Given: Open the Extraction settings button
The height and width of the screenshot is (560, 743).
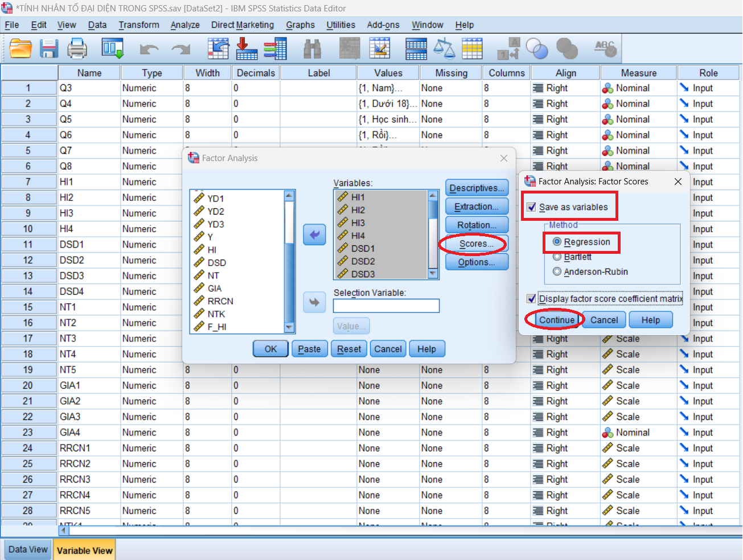Looking at the screenshot, I should [477, 207].
